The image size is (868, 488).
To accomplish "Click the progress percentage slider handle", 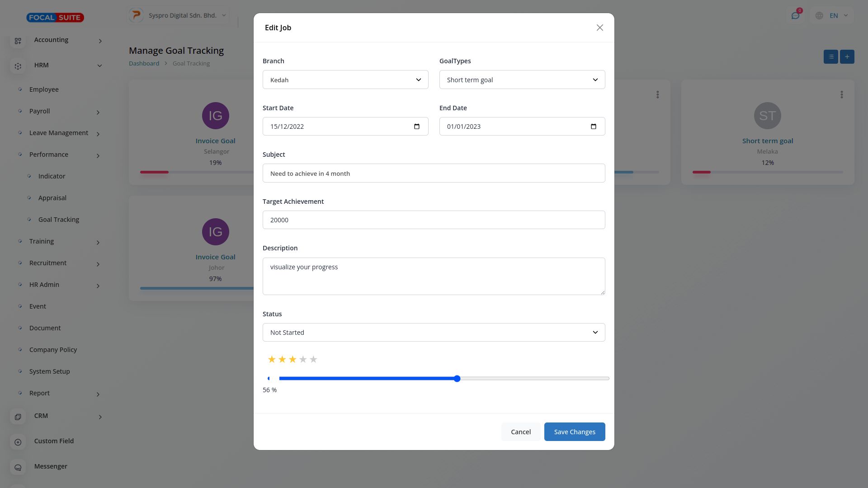I will click(x=457, y=379).
